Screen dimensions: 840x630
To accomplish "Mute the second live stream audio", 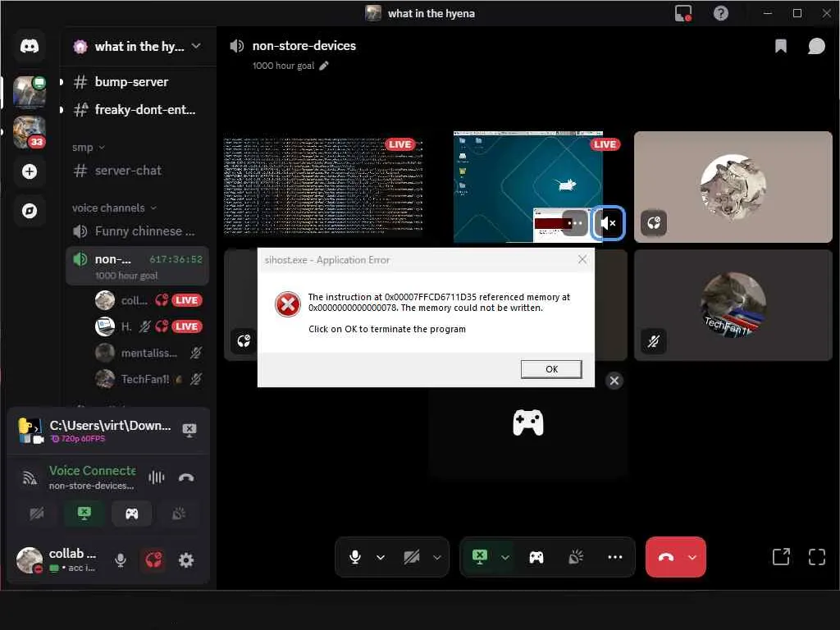I will pyautogui.click(x=608, y=223).
